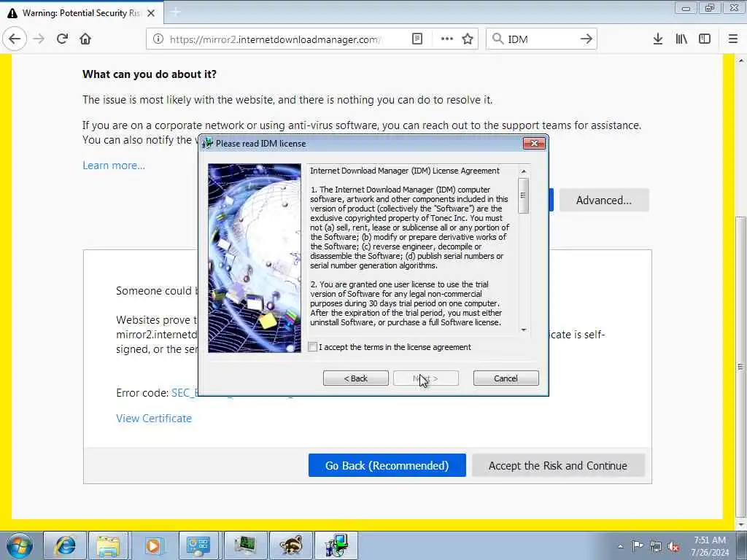Reload the current page
The width and height of the screenshot is (747, 560).
click(x=62, y=39)
